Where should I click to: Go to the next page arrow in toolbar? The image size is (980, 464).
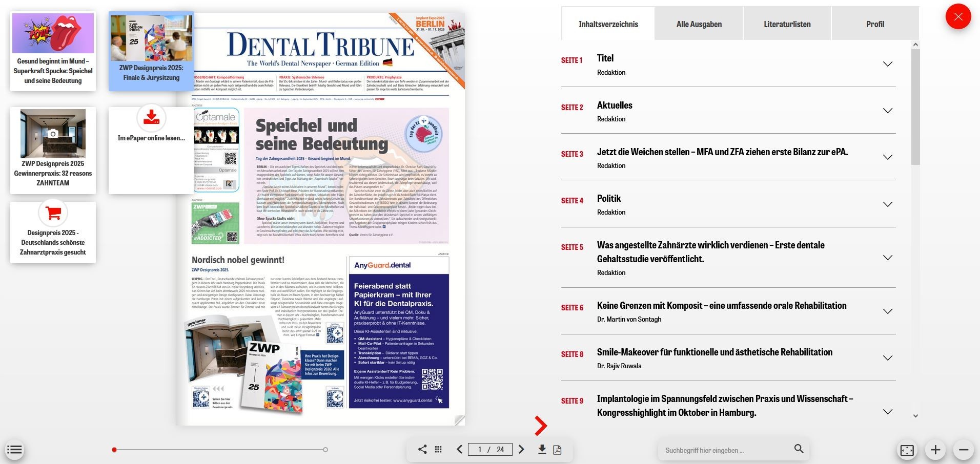pos(521,449)
